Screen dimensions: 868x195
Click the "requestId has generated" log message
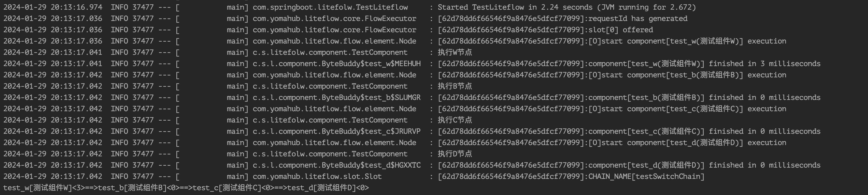[x=638, y=19]
